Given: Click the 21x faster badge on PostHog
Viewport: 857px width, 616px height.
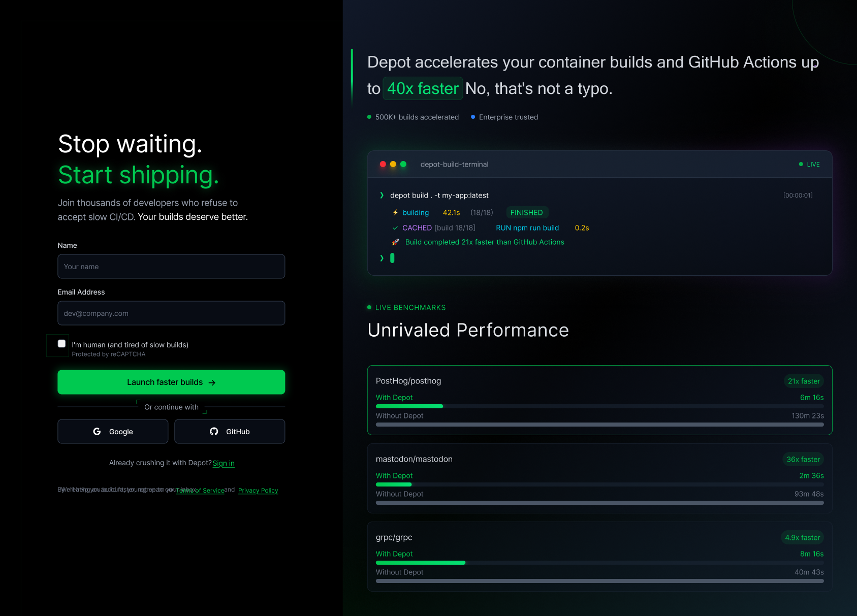Looking at the screenshot, I should point(804,381).
